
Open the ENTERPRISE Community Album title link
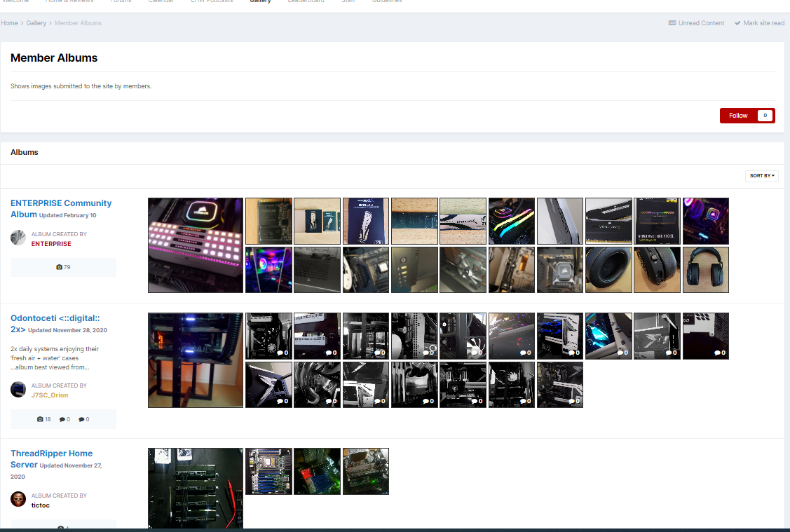(x=61, y=209)
